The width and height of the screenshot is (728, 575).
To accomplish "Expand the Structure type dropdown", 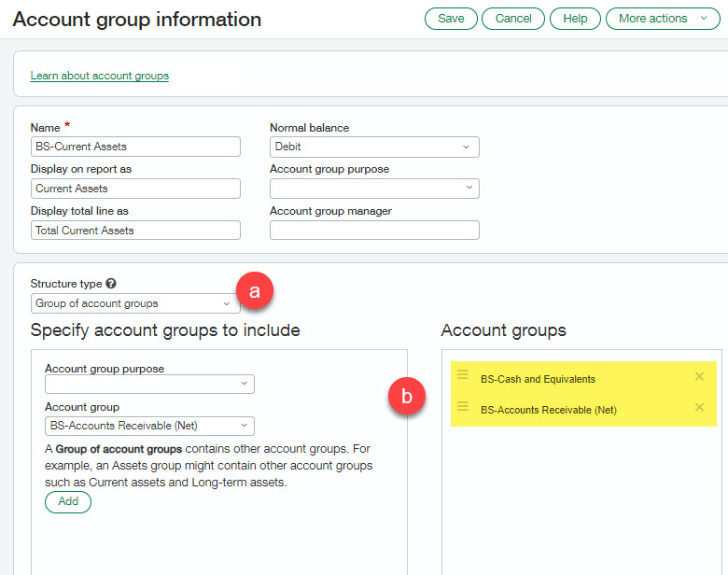I will click(x=134, y=303).
